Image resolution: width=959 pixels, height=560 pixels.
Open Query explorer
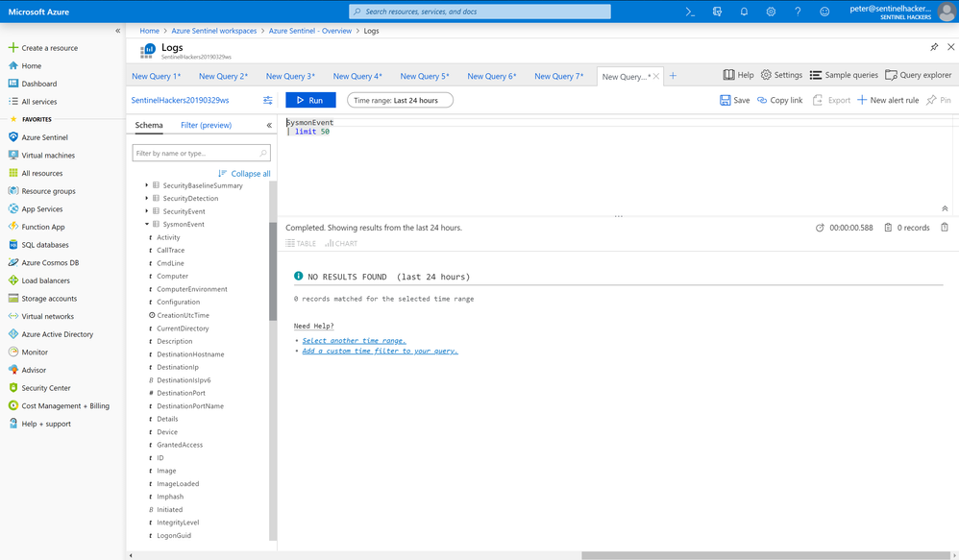click(x=919, y=75)
